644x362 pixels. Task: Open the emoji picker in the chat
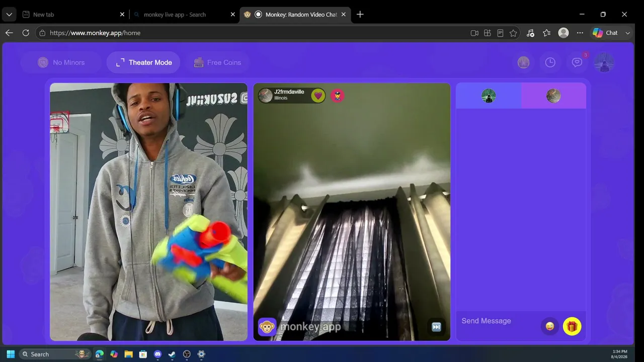pyautogui.click(x=550, y=326)
